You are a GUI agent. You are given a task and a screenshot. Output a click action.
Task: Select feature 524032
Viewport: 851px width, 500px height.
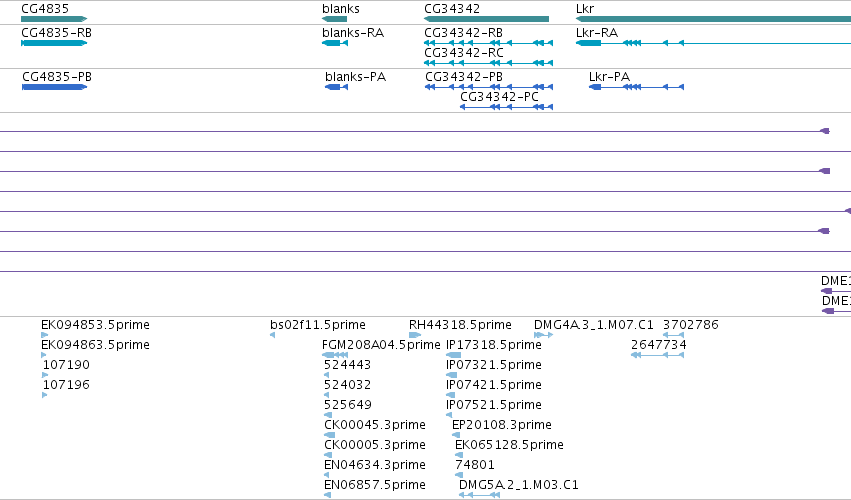tap(347, 385)
